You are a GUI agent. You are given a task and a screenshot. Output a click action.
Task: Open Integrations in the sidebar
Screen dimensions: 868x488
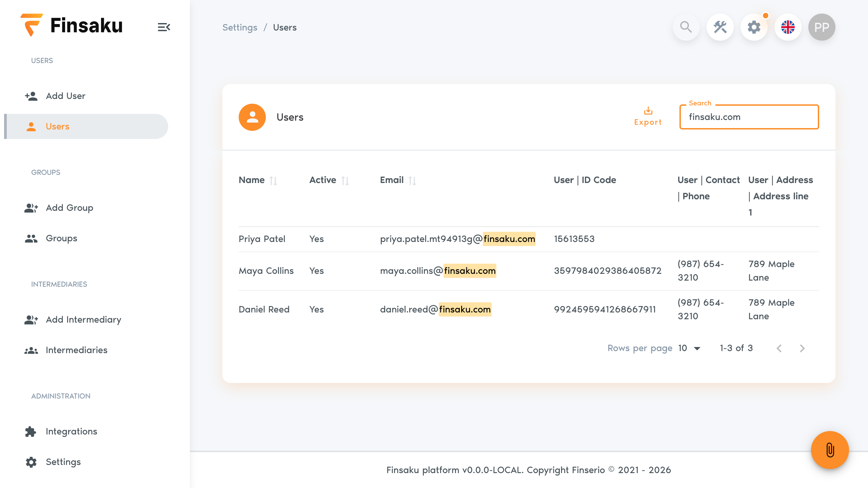pos(86,431)
